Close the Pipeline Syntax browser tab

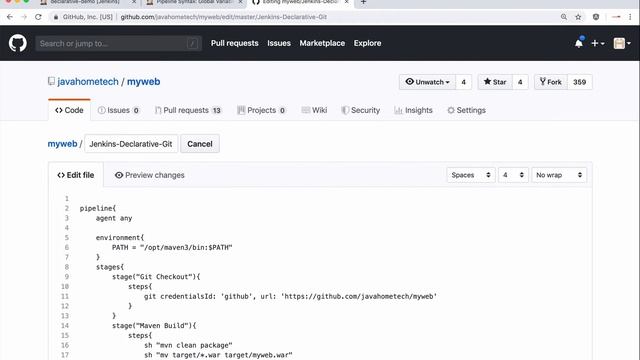click(240, 2)
